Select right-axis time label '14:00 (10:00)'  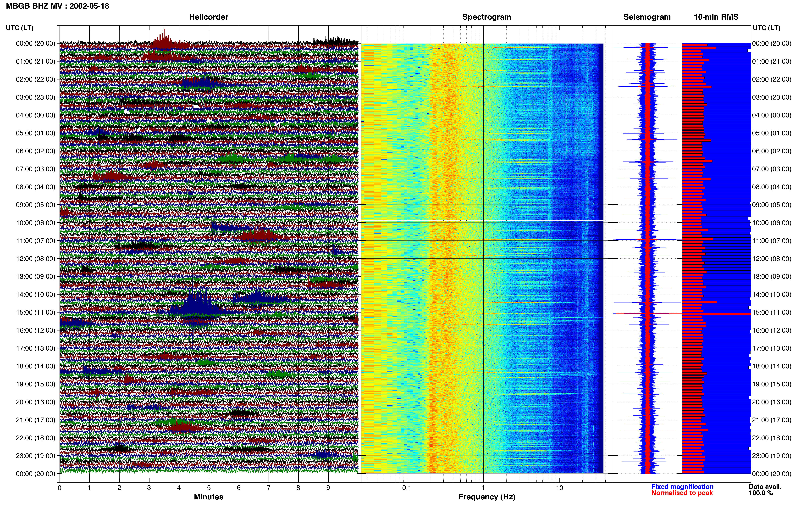coord(772,295)
